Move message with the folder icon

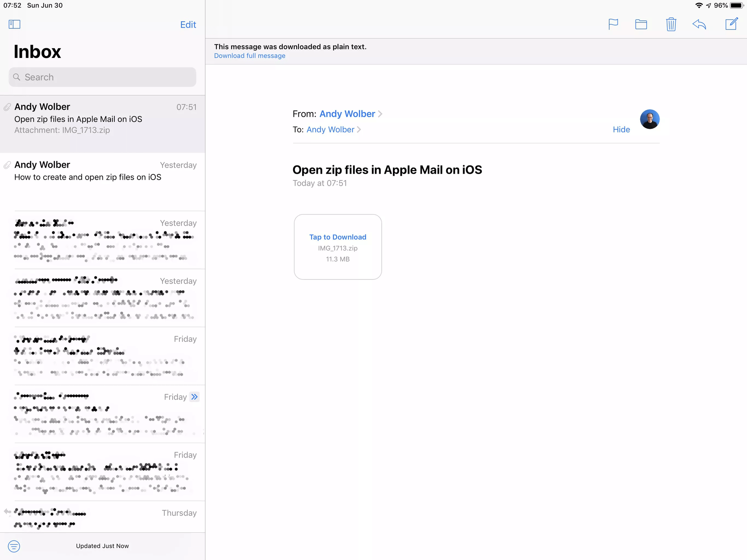coord(641,24)
